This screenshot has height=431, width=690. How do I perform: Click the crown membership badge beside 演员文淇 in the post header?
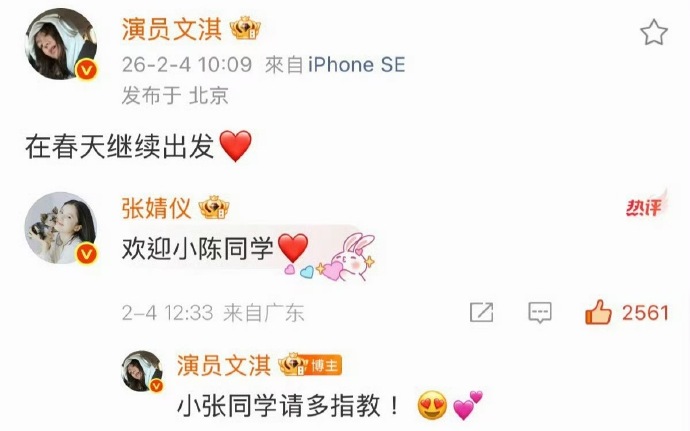[245, 29]
